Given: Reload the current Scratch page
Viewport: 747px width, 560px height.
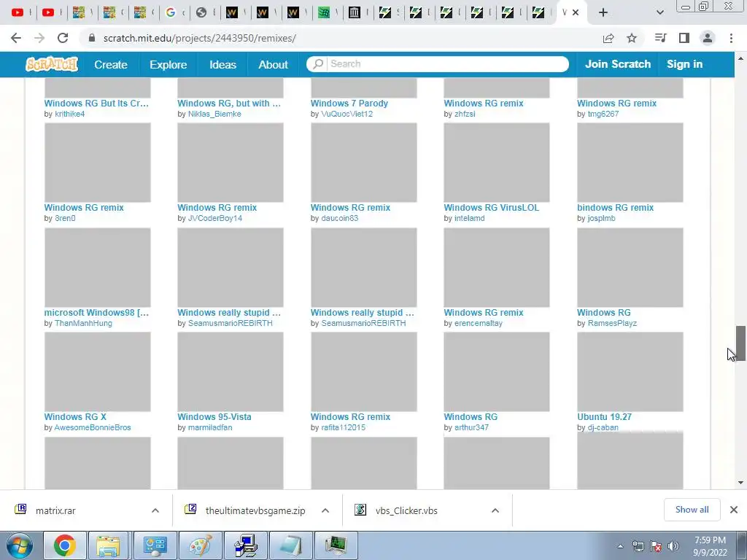Looking at the screenshot, I should (x=63, y=38).
